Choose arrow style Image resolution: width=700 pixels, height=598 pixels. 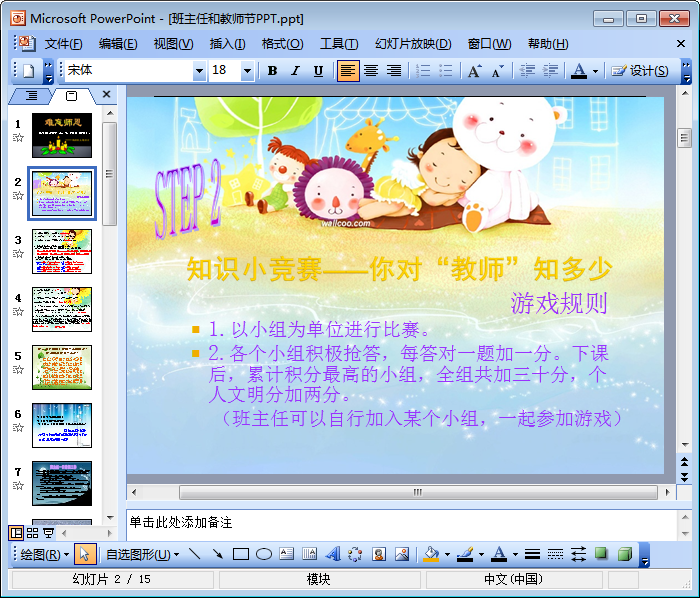coord(579,555)
